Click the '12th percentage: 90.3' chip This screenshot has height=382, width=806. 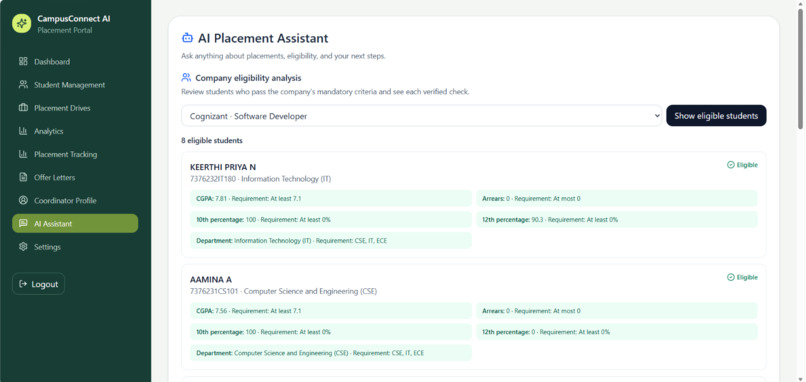616,220
